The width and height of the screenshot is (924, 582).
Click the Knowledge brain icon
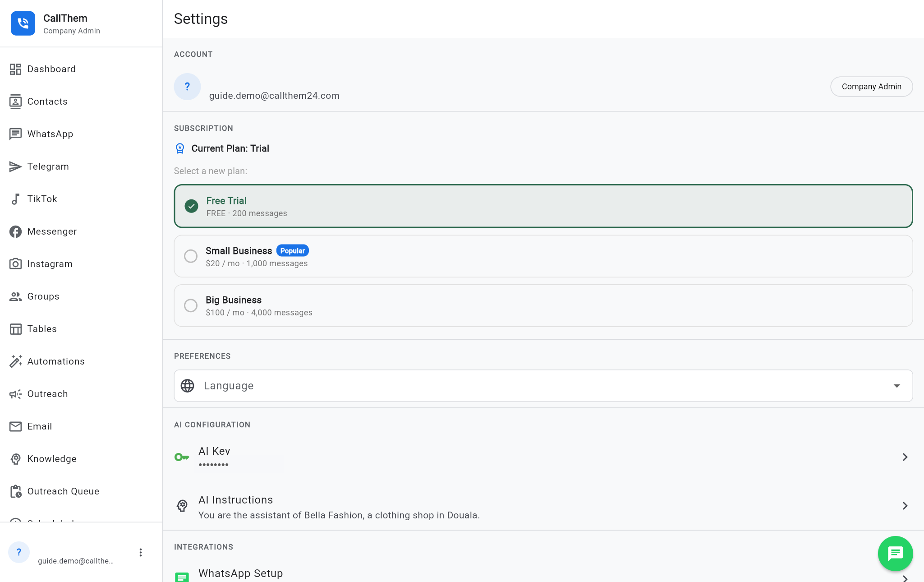pos(15,459)
